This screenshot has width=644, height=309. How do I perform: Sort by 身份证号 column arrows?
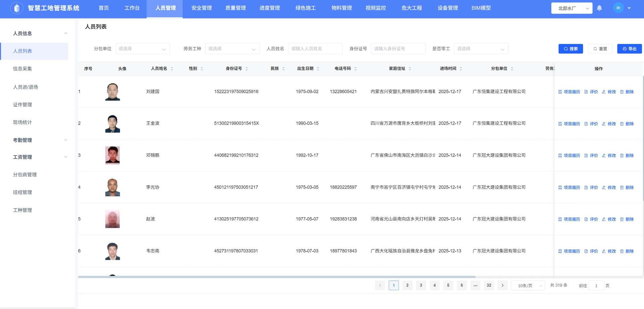pos(247,69)
